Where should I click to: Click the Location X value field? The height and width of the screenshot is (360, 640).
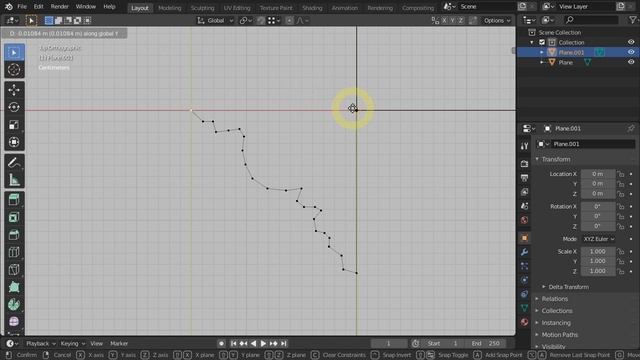tap(598, 174)
